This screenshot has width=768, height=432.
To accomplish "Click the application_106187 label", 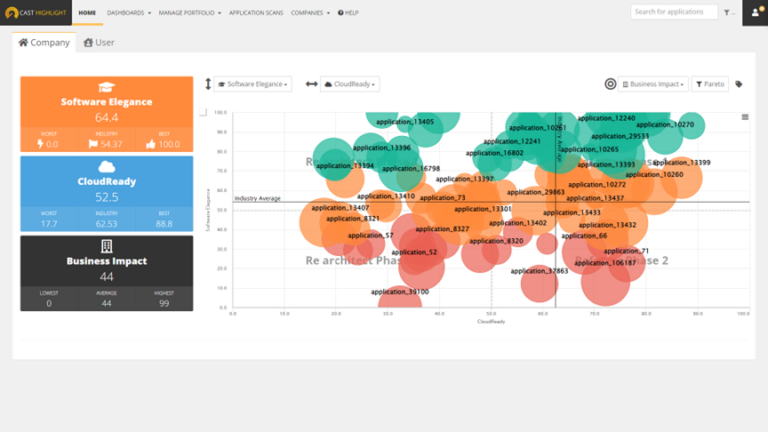I will [605, 263].
